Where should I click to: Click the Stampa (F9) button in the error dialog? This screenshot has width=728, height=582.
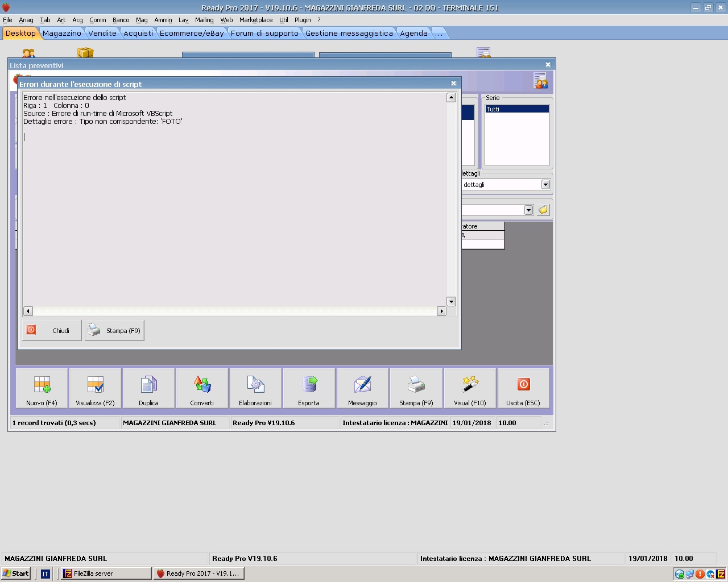point(114,330)
